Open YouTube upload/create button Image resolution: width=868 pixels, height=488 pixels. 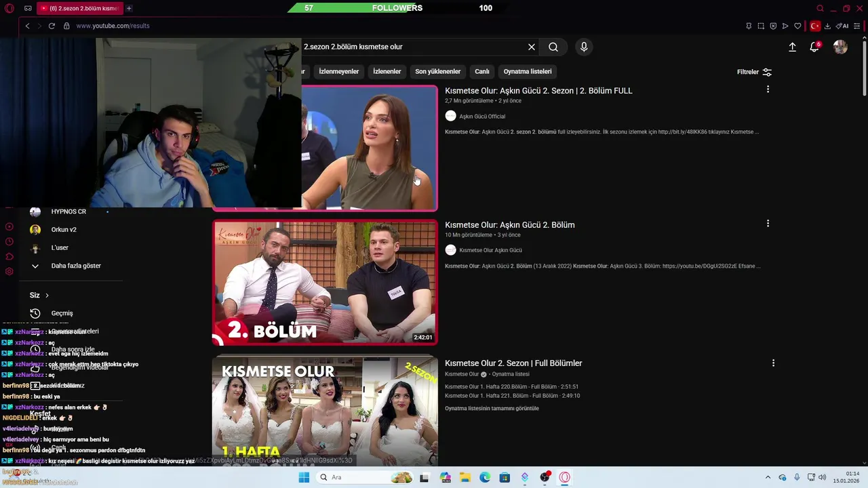[x=792, y=47]
